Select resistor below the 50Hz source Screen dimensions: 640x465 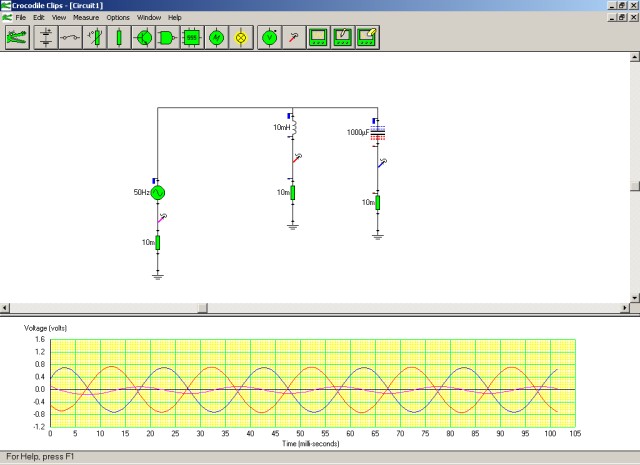(x=158, y=243)
